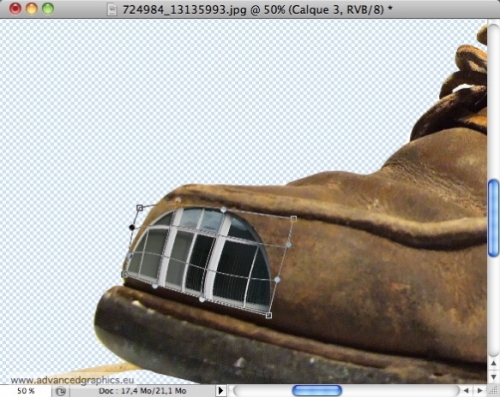Click the horizontal scrollbar thumb
This screenshot has width=500, height=397.
click(x=317, y=390)
